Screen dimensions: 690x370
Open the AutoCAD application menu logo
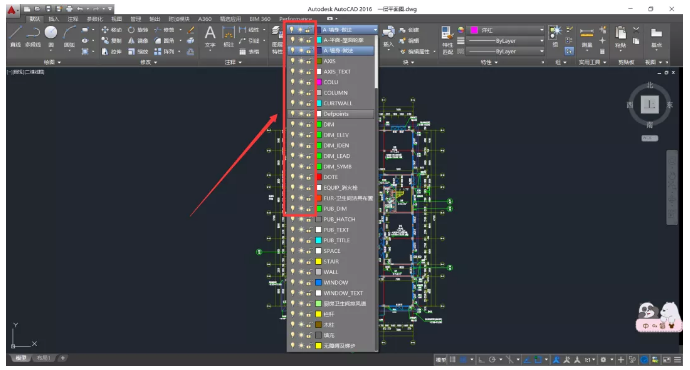click(x=13, y=10)
